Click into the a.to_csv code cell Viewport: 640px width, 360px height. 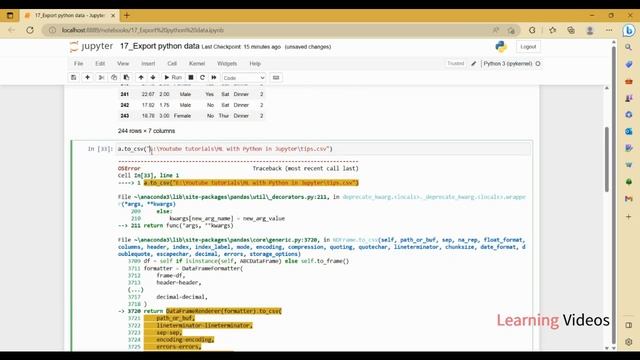coord(323,149)
